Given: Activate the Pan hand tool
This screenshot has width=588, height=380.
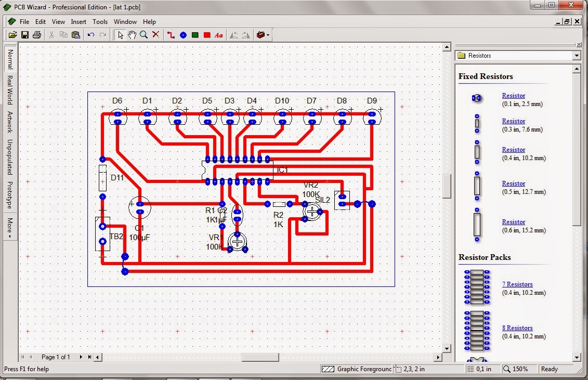Looking at the screenshot, I should click(132, 35).
